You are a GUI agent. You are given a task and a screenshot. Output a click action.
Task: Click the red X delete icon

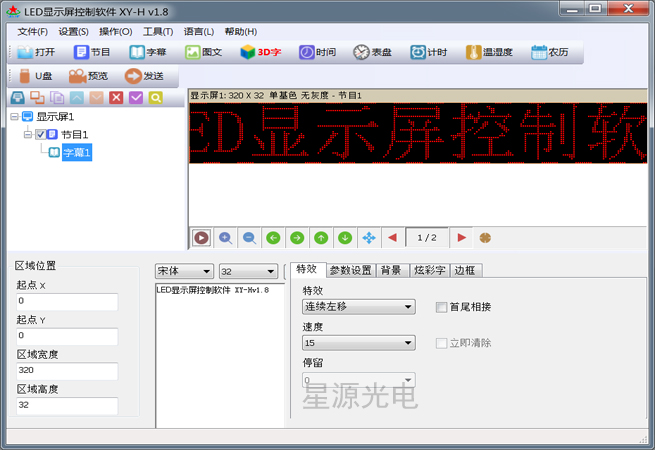coord(116,98)
